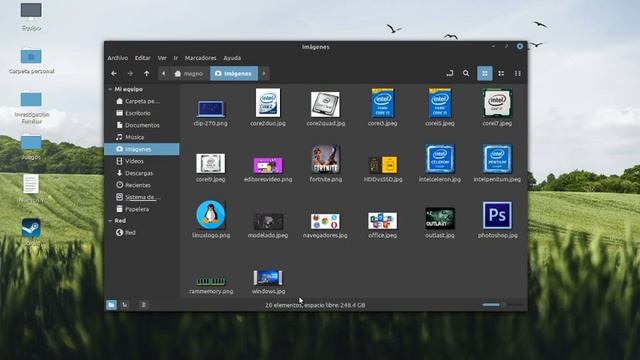This screenshot has height=360, width=640.
Task: Open the Ir menu
Action: click(176, 58)
